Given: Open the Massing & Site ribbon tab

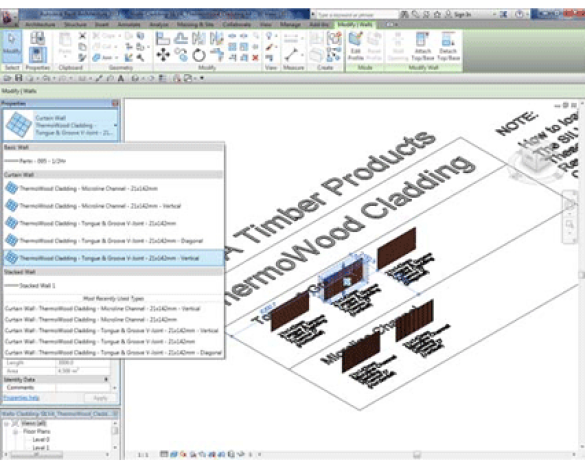Looking at the screenshot, I should click(195, 25).
